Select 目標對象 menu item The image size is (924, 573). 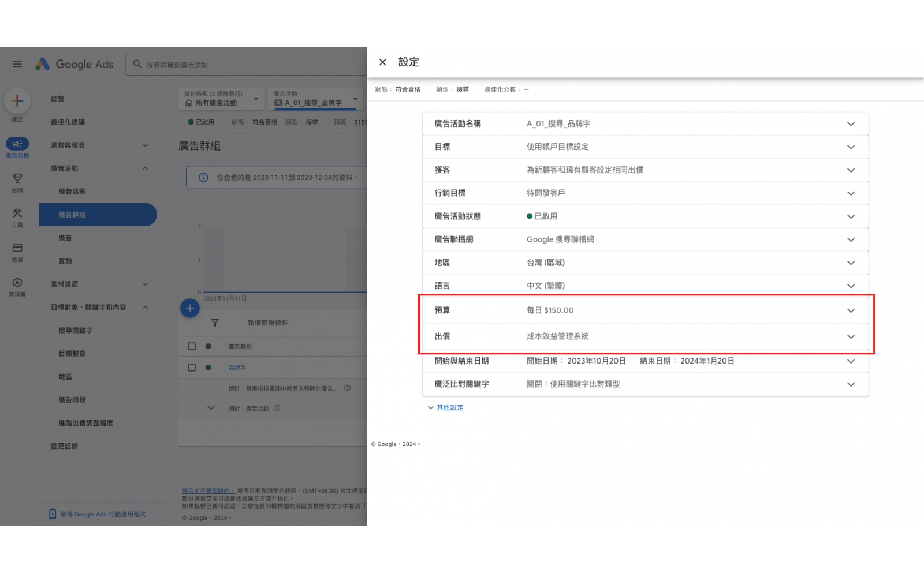tap(72, 353)
